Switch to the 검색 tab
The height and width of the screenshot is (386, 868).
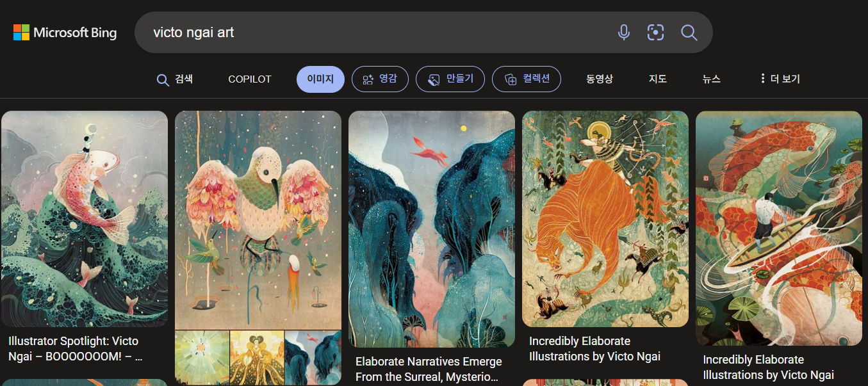[x=175, y=79]
